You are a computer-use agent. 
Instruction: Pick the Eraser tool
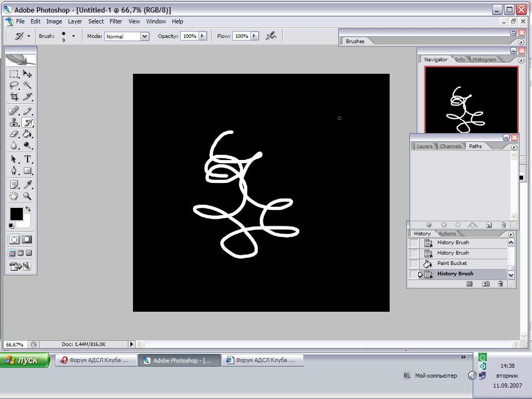click(x=14, y=134)
